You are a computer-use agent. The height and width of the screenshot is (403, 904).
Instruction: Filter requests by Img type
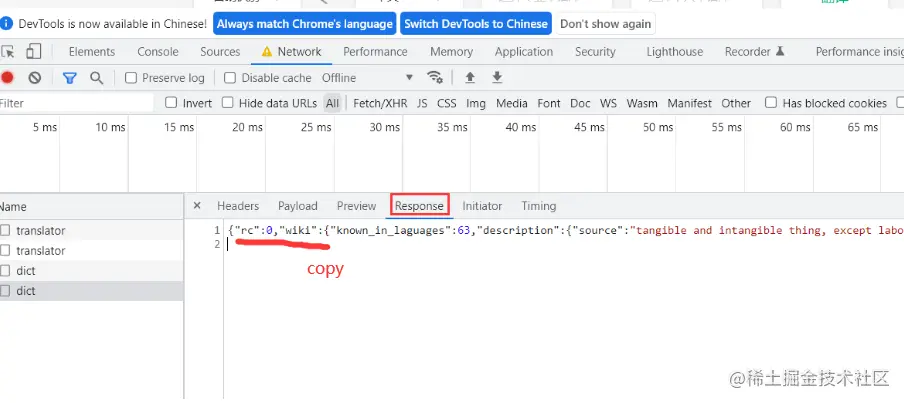point(476,103)
